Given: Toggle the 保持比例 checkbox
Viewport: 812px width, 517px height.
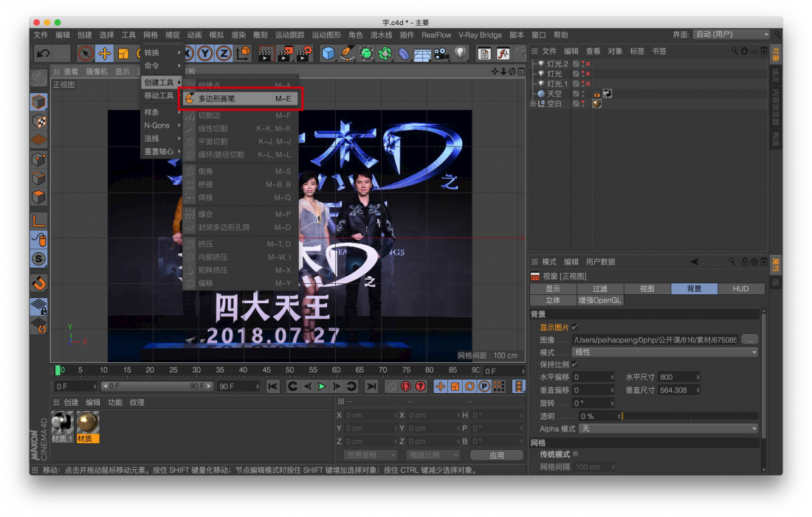Looking at the screenshot, I should coord(575,364).
